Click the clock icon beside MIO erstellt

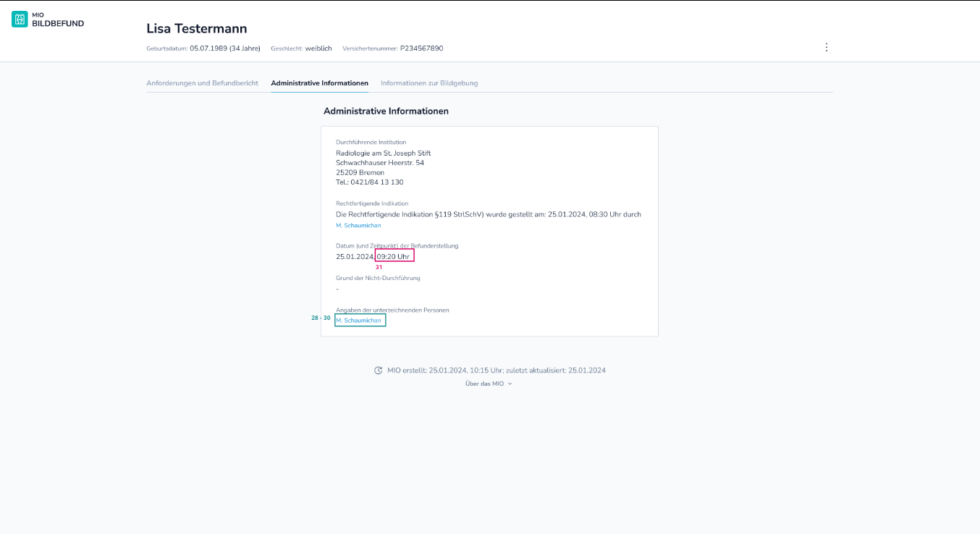pyautogui.click(x=378, y=370)
